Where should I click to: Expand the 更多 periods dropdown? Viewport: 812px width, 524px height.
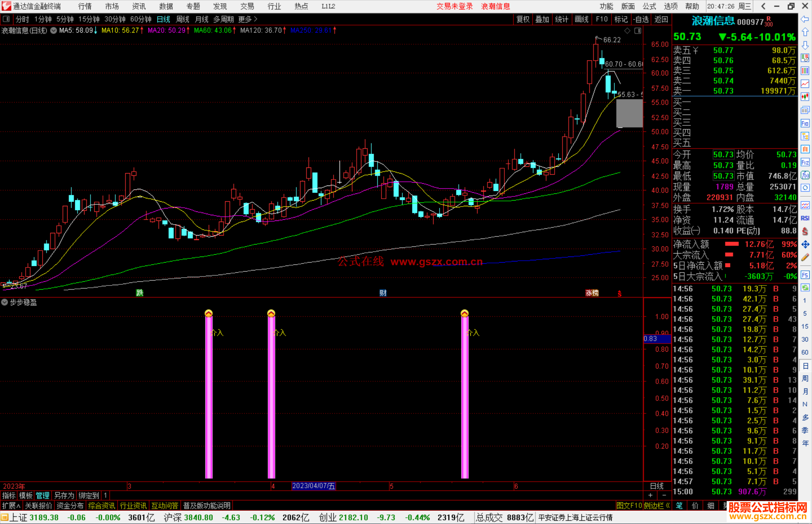click(x=248, y=19)
